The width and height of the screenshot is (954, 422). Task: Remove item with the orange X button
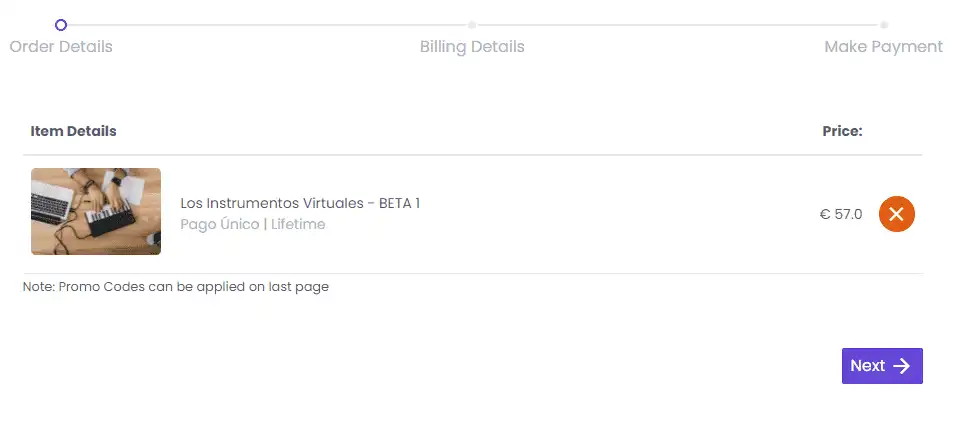coord(896,214)
